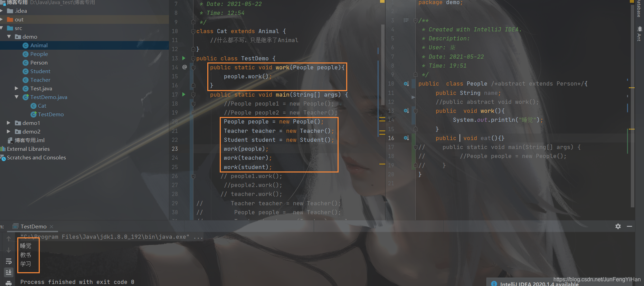
Task: Select Teacher class in project tree
Action: tap(40, 80)
